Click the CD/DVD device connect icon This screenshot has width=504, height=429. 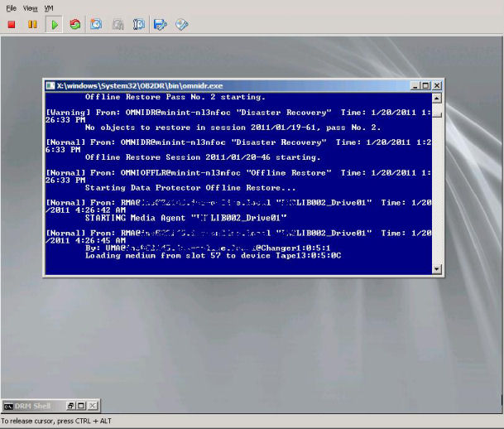click(x=181, y=25)
